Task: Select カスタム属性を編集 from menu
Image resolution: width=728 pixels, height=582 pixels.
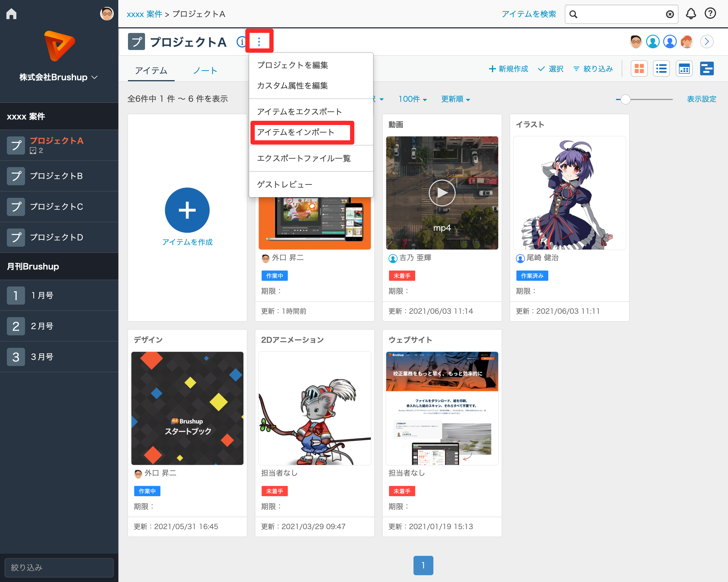Action: pyautogui.click(x=311, y=86)
